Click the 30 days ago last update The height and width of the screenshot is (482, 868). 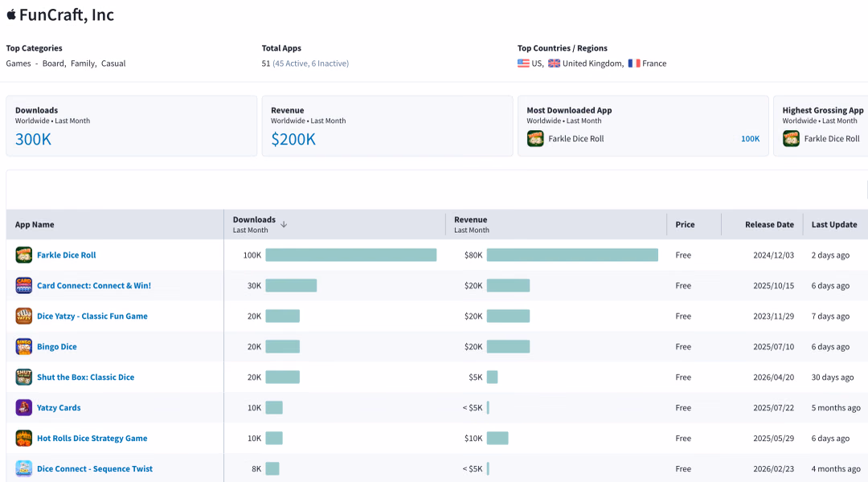pyautogui.click(x=833, y=378)
